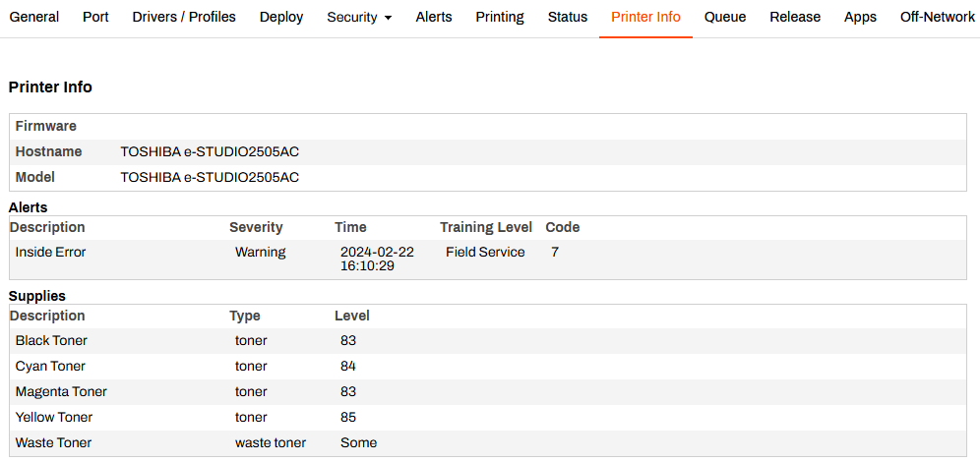Switch to the Off-Network tab
The width and height of the screenshot is (980, 462).
(x=938, y=18)
